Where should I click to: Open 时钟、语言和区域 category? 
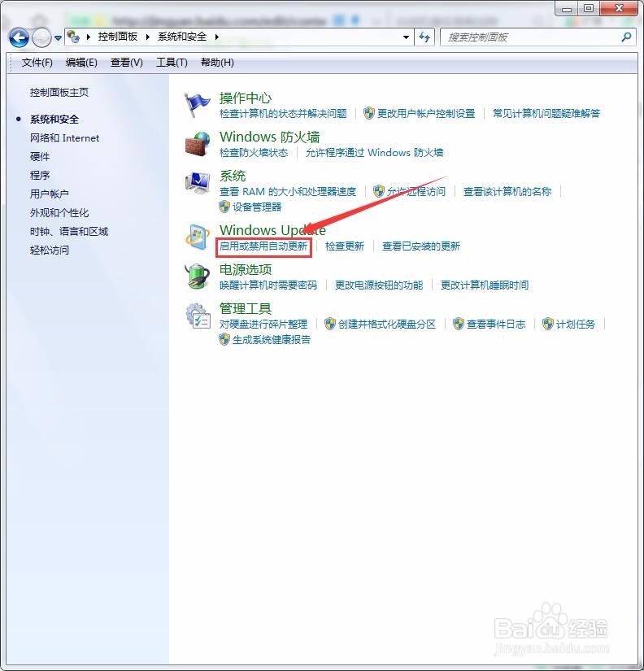(x=69, y=232)
